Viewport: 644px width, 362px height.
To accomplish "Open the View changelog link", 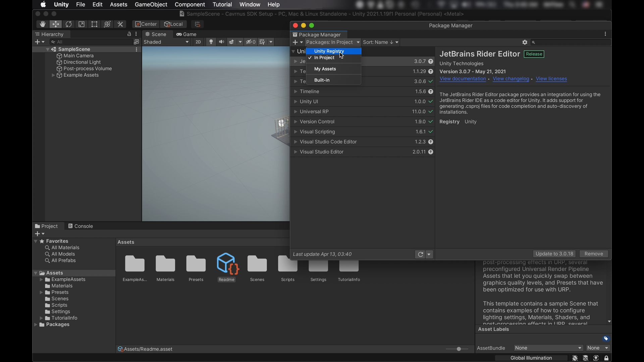I will 511,79.
